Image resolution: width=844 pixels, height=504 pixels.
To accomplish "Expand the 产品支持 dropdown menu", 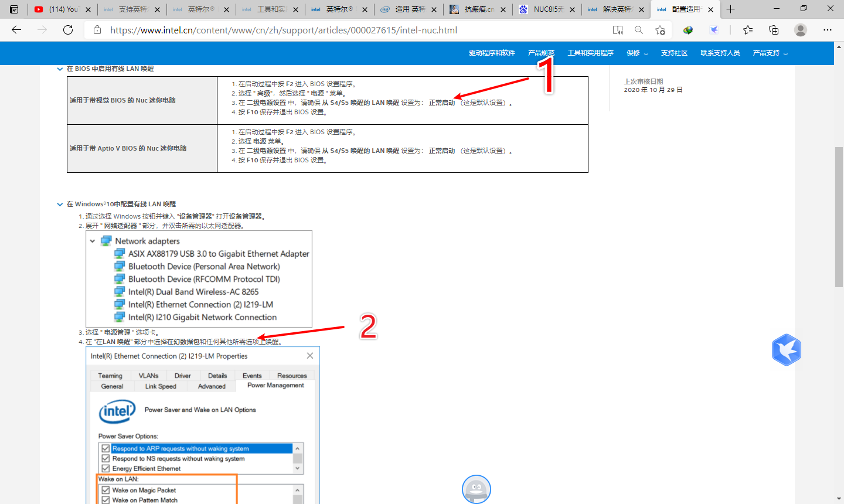I will coord(770,53).
